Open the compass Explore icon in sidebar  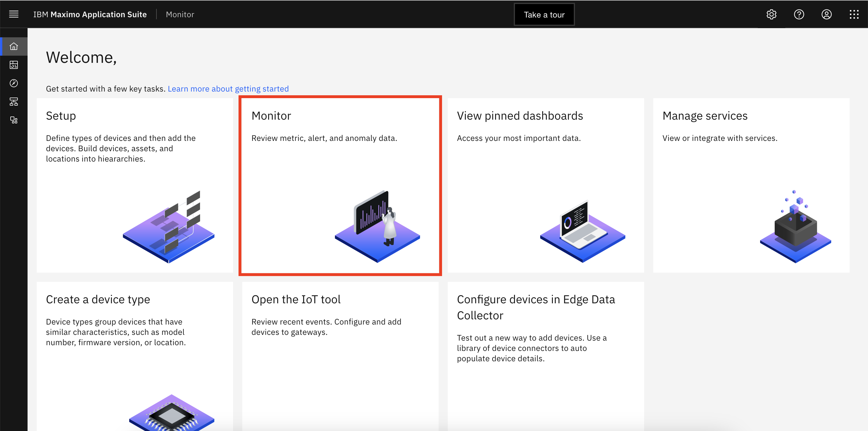14,83
